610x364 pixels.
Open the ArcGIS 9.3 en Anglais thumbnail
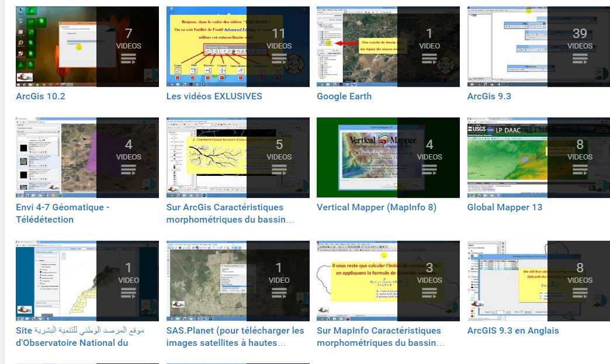coord(538,281)
